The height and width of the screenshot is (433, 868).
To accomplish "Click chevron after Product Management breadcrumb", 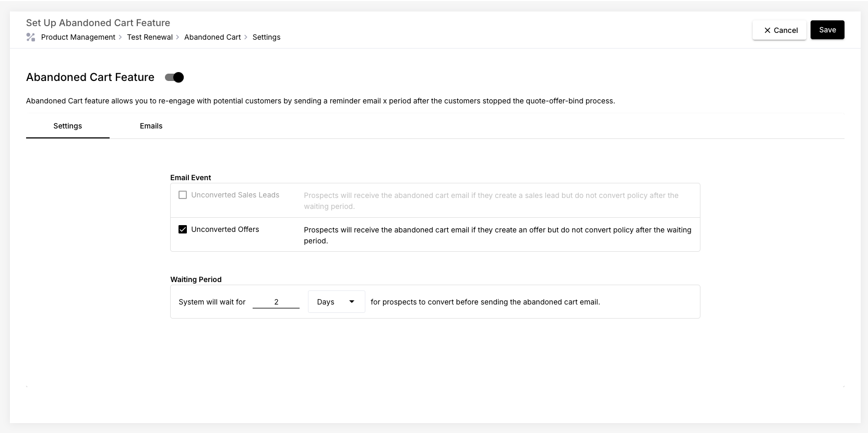I will coord(121,37).
